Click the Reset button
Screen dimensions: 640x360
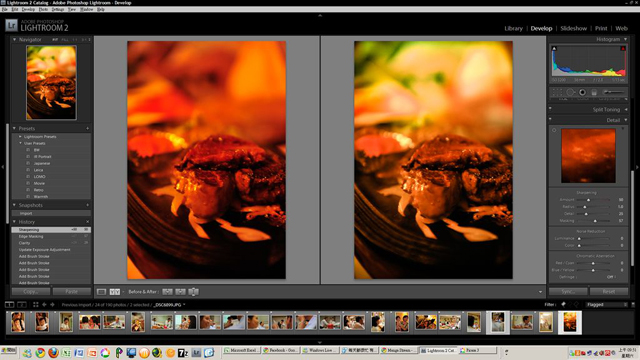tap(609, 291)
